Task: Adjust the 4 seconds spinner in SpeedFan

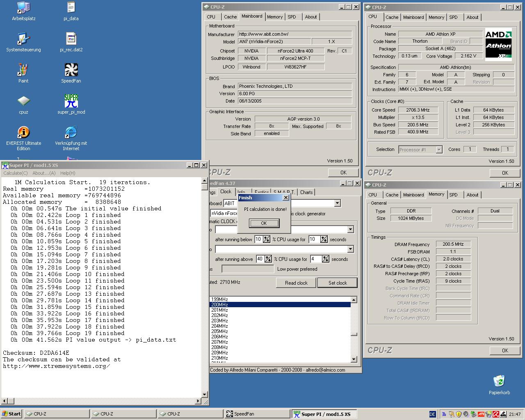Action: click(326, 259)
